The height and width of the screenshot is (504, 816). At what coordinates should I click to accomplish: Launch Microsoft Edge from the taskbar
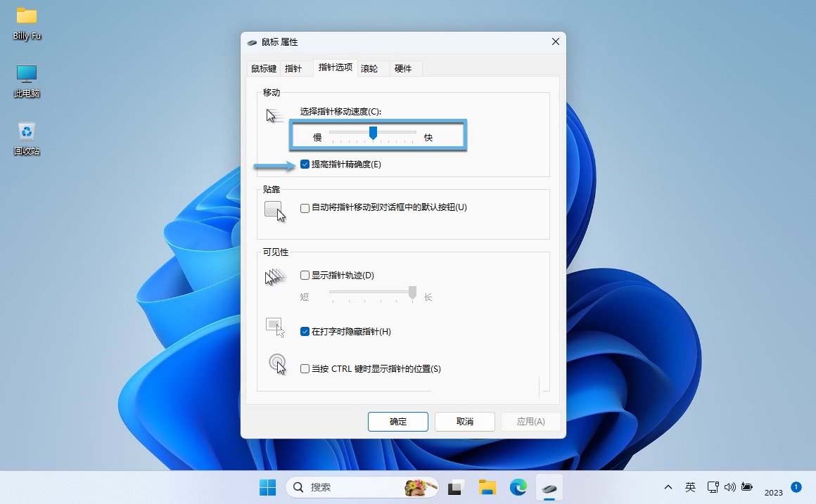tap(518, 486)
